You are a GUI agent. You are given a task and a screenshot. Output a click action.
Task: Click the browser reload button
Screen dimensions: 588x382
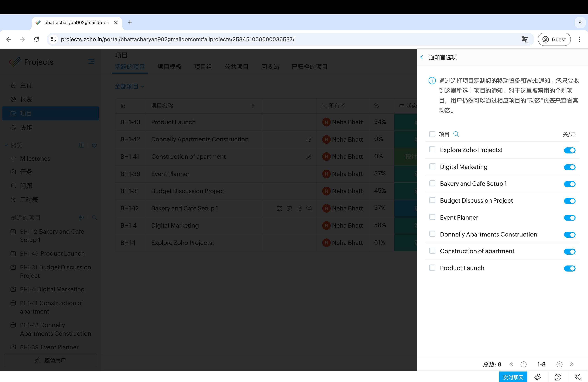pos(37,39)
